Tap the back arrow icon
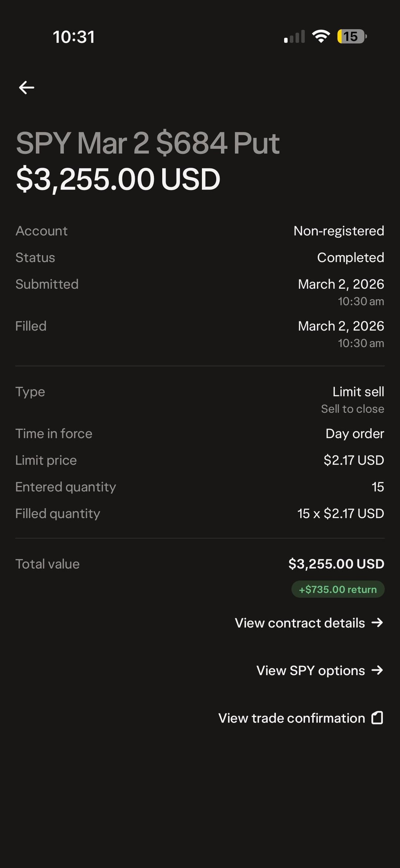The height and width of the screenshot is (868, 400). pos(27,88)
